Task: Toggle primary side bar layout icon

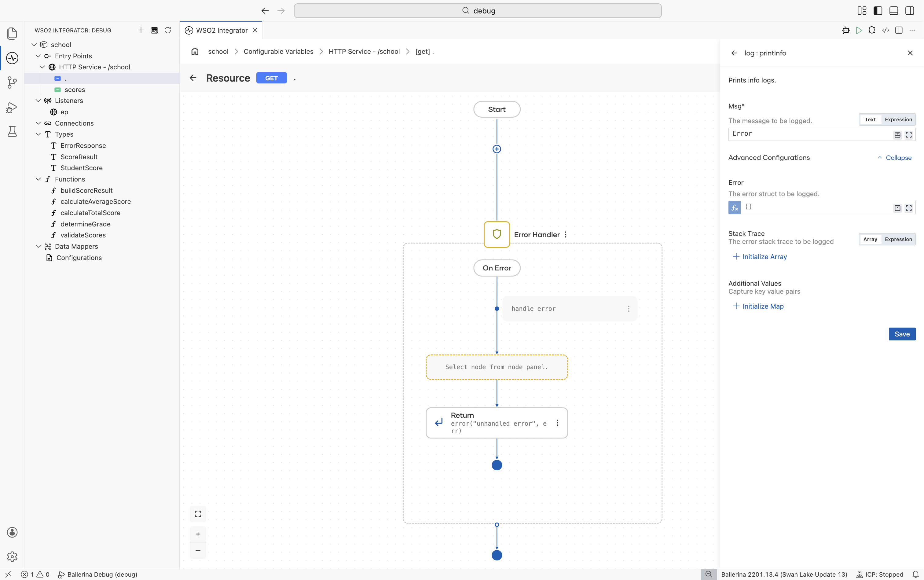Action: (x=878, y=11)
